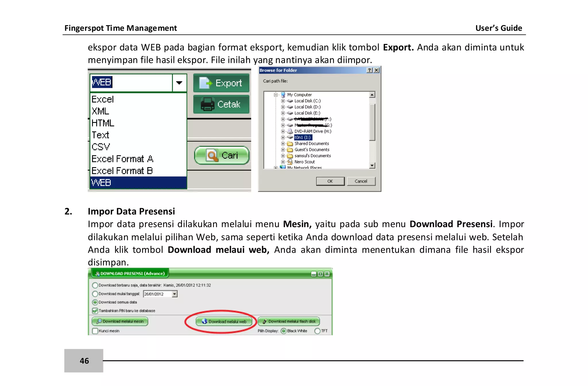Click folder tree scrollbar down arrow
This screenshot has height=386, width=588.
[x=372, y=165]
